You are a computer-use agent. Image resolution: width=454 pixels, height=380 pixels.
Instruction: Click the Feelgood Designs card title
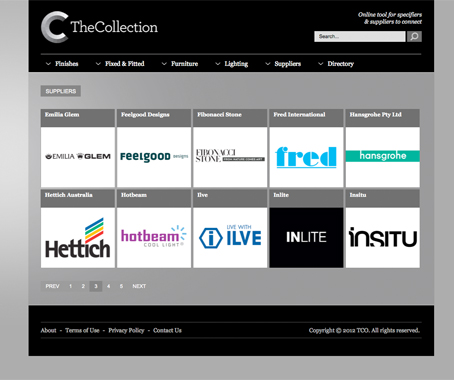145,115
